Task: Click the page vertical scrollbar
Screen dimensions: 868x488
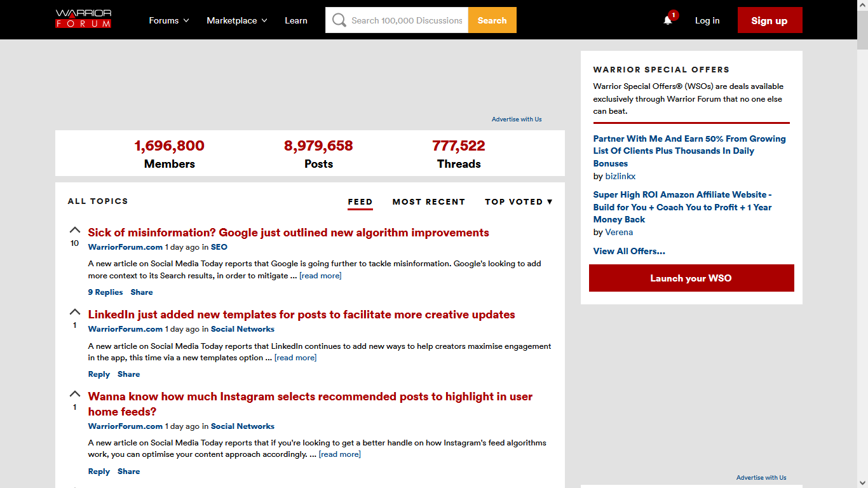Action: click(x=862, y=244)
